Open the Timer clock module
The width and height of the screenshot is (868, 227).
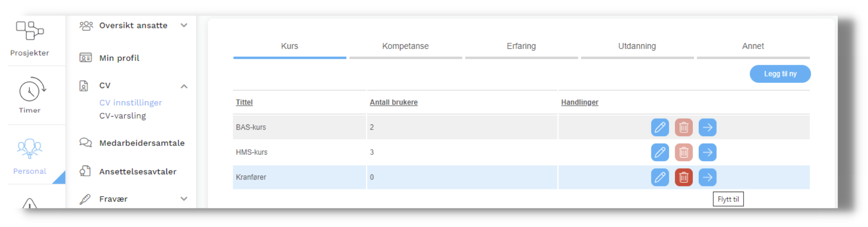coord(30,95)
